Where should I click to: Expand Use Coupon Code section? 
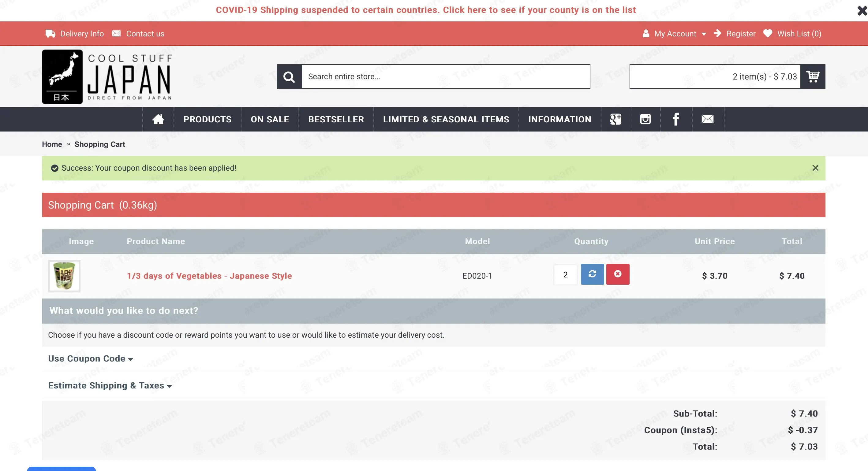click(x=90, y=358)
